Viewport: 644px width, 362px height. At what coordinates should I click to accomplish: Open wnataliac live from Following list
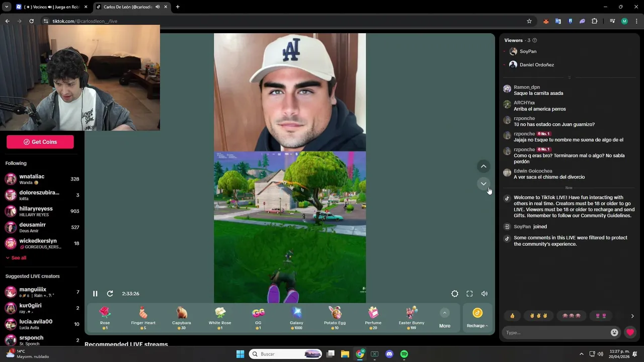(x=42, y=179)
